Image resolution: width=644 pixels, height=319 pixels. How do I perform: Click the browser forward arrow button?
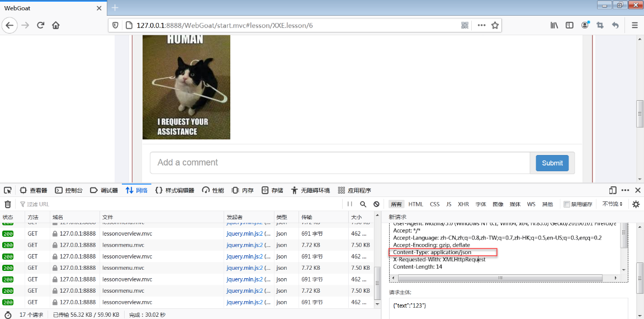(x=25, y=25)
